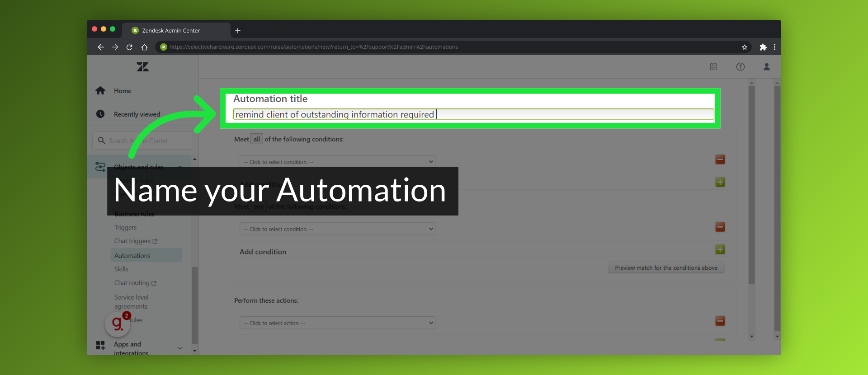Click the address bar URL

point(313,47)
